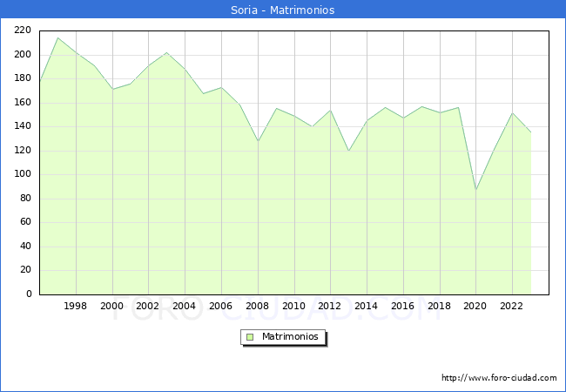Click the chart title 'Soria - Matrimonios'

pyautogui.click(x=283, y=10)
